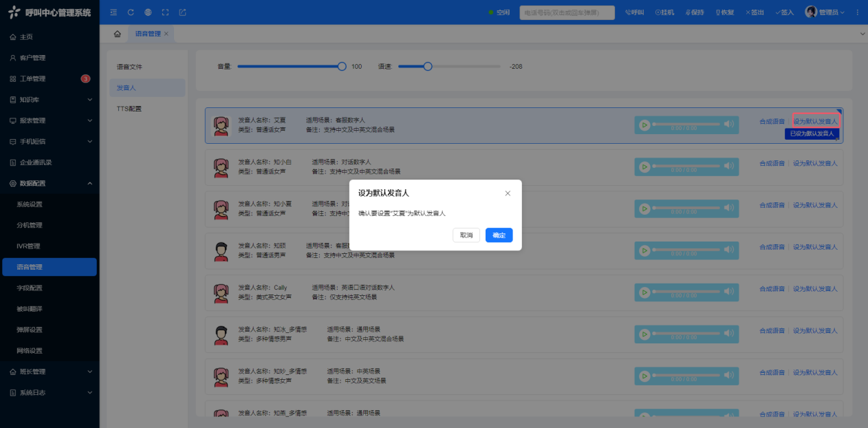
Task: Close the 设为默认发音人 dialog with X
Action: coord(508,193)
